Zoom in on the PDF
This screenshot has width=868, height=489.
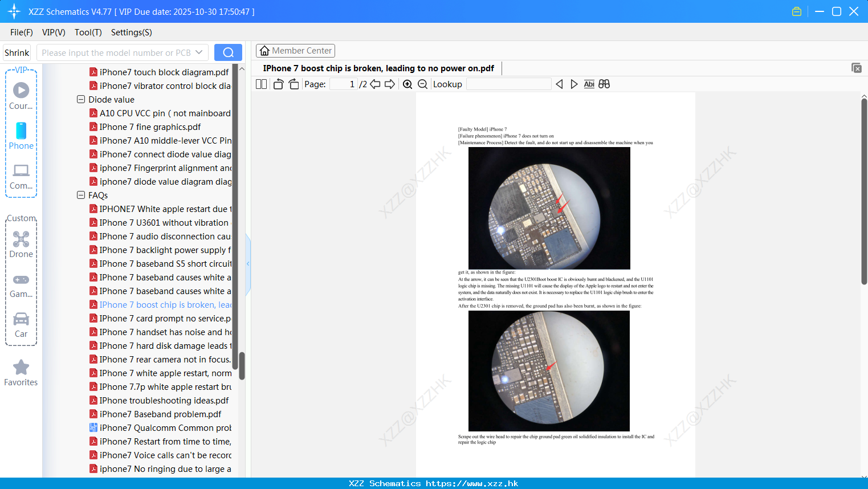click(407, 84)
